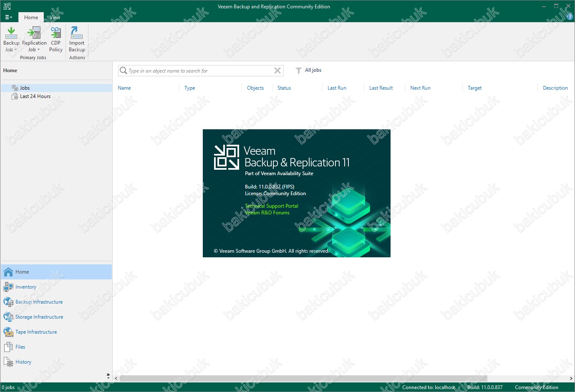Click the Storage Infrastructure icon
Image resolution: width=575 pixels, height=392 pixels.
(8, 317)
